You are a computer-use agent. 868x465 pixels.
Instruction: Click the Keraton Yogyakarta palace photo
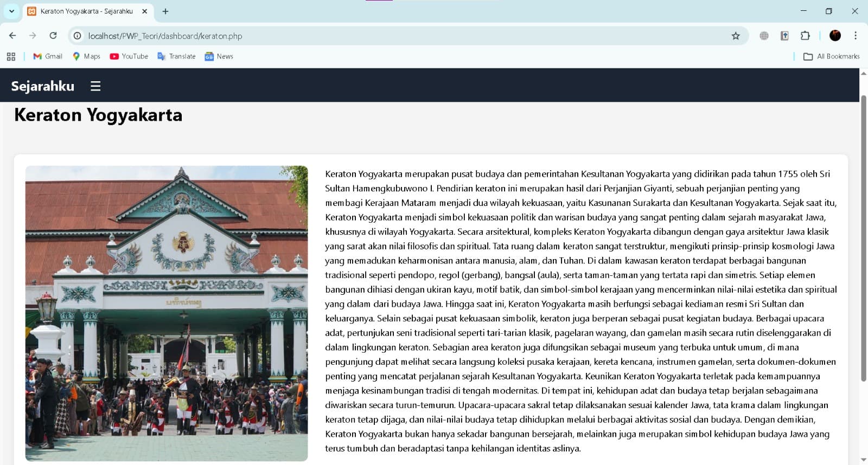click(x=167, y=313)
